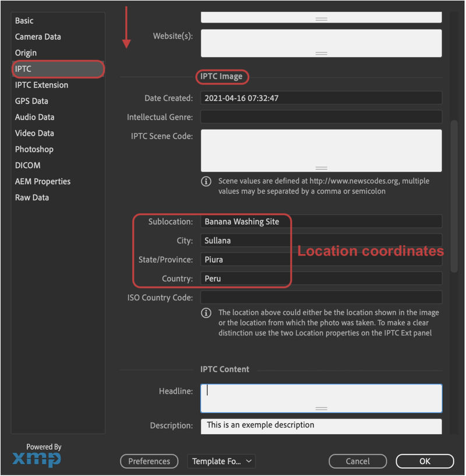
Task: Click the vertical scrollbar thumb
Action: coord(454,196)
